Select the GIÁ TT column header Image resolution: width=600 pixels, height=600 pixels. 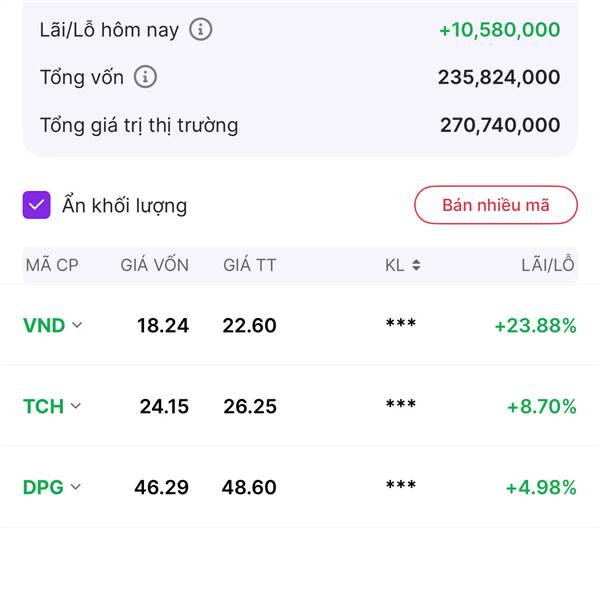pyautogui.click(x=249, y=265)
